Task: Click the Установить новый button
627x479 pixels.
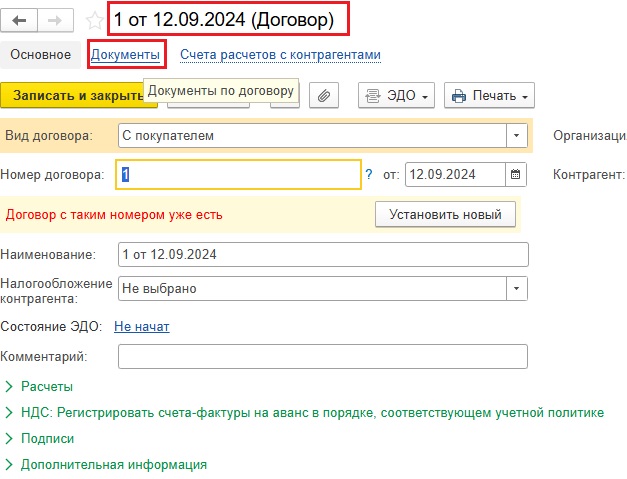Action: coord(445,214)
